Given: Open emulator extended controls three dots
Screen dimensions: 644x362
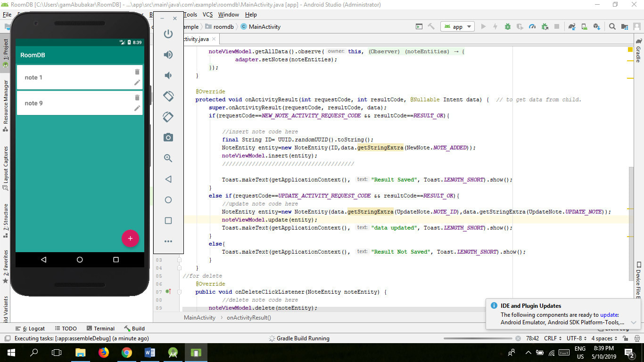Looking at the screenshot, I should click(x=168, y=241).
